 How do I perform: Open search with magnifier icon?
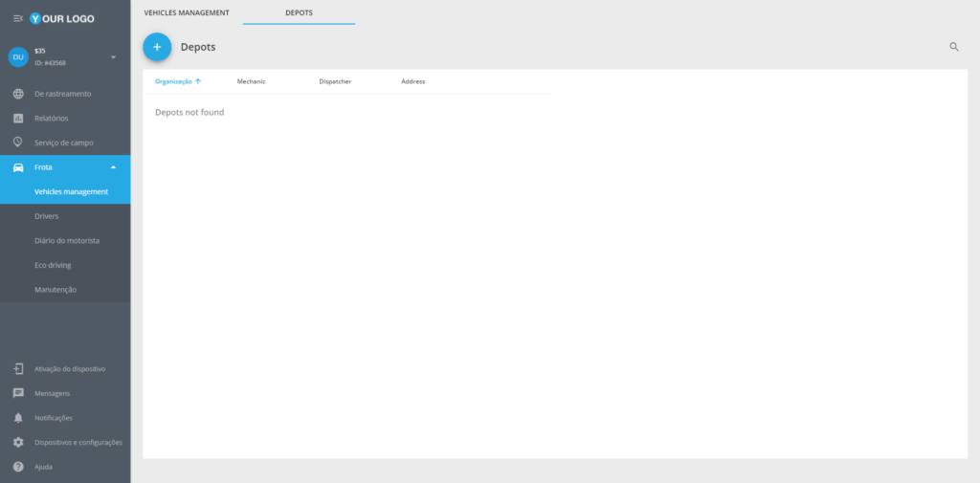(x=954, y=47)
